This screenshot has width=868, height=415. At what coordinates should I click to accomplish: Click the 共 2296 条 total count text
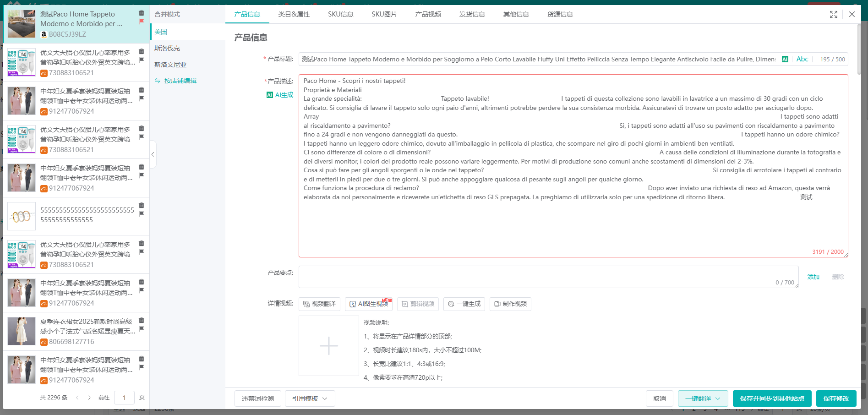[54, 398]
